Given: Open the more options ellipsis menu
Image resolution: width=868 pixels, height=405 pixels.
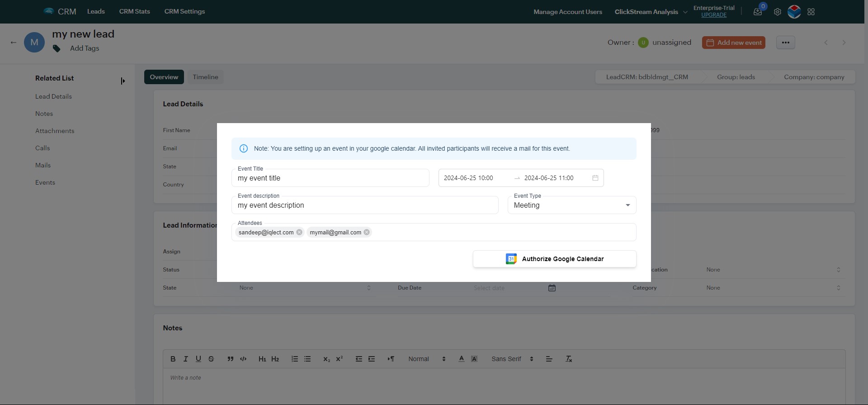Looking at the screenshot, I should (786, 43).
